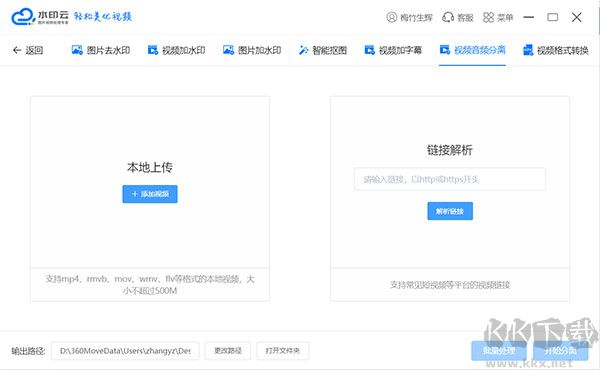Open 客服 customer service headset icon
The height and width of the screenshot is (370, 600).
(448, 17)
